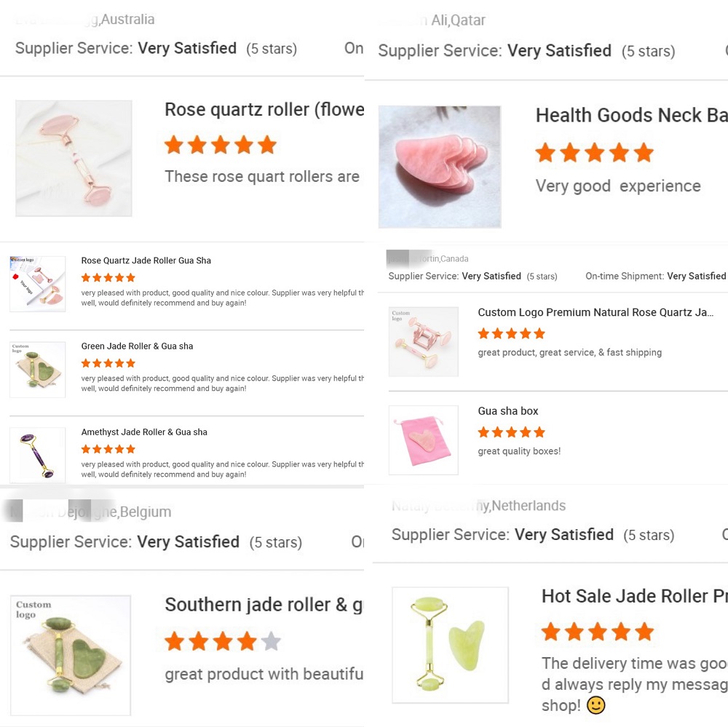The width and height of the screenshot is (728, 727).
Task: Open the pink Gua sha box pouch thumbnail
Action: [424, 440]
